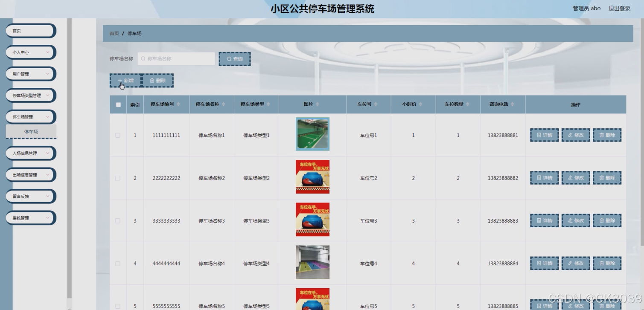Image resolution: width=644 pixels, height=310 pixels.
Task: Click 删除 for row 3333333333
Action: [607, 220]
